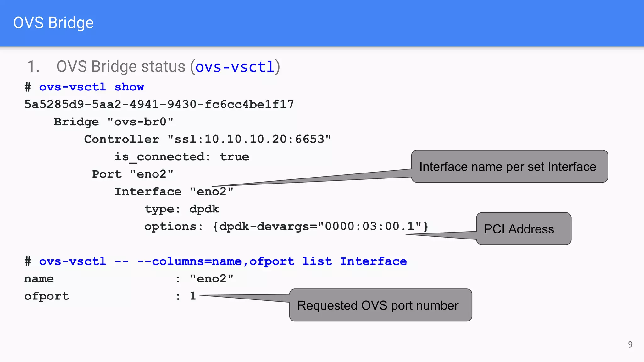Screen dimensions: 644x362
Task: Select the command 'ovs-vsctl show'
Action: point(92,87)
